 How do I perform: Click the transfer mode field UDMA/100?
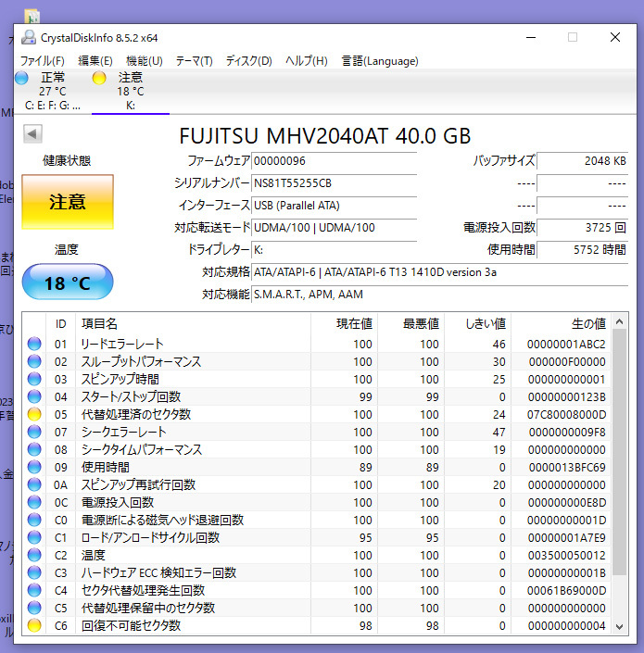(335, 228)
